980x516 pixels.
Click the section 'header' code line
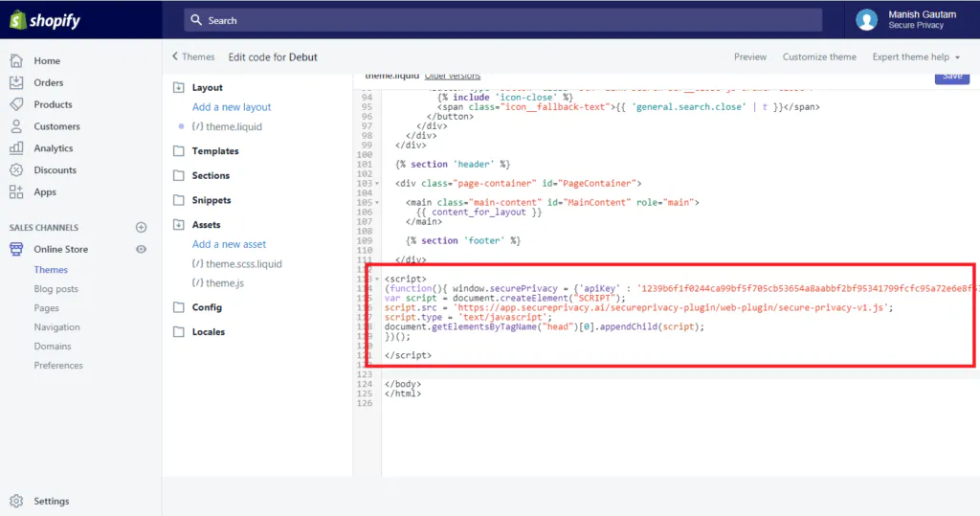453,164
